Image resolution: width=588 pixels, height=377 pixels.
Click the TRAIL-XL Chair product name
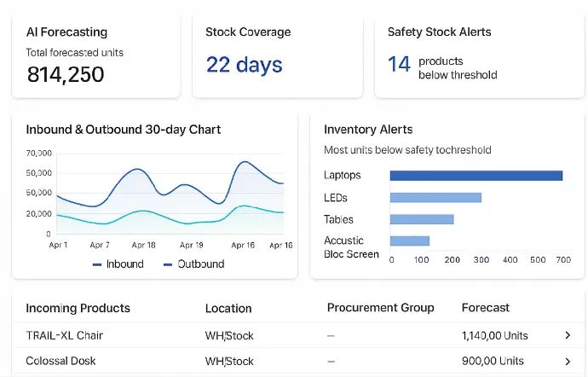coord(65,336)
